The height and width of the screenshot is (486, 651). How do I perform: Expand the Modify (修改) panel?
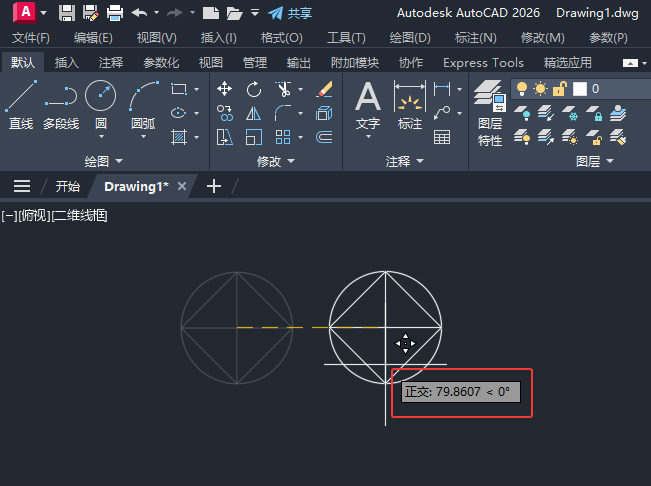(x=276, y=161)
